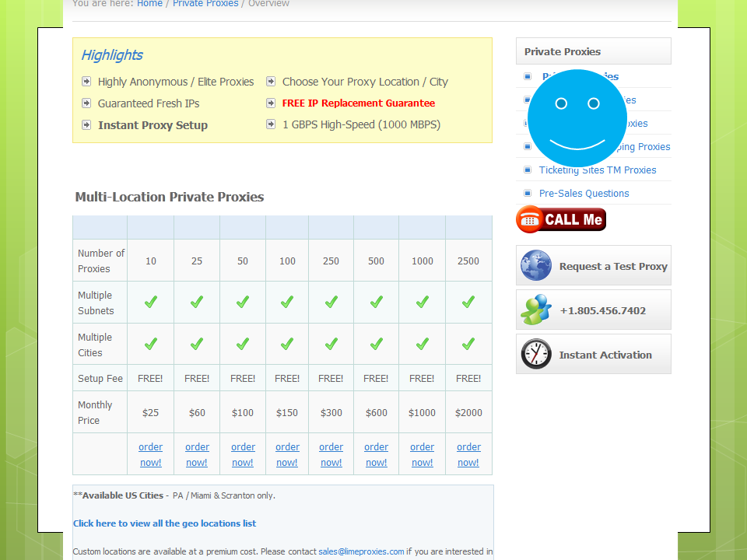Click Multiple Cities checkmark in the 1000 proxies column
747x560 pixels.
(x=422, y=344)
